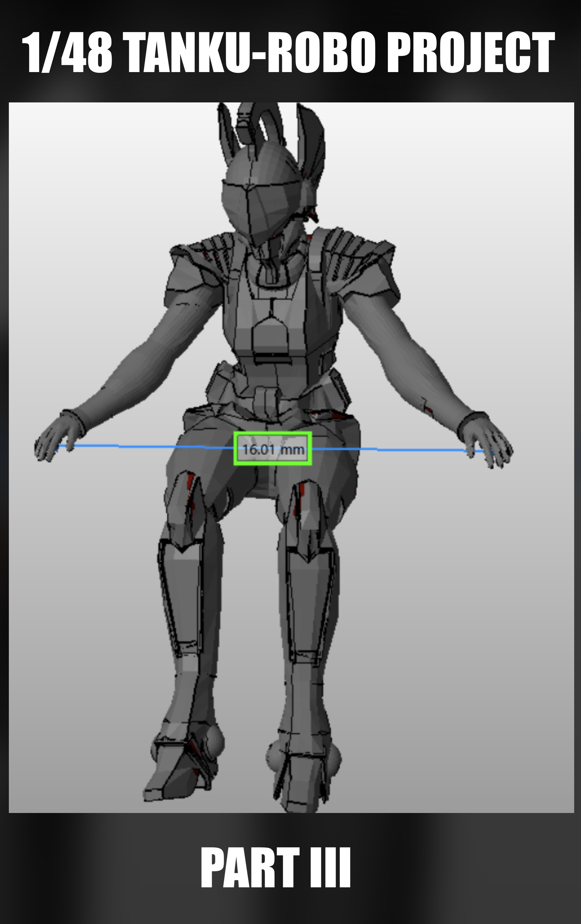Click the 16.01 mm measurement label
The width and height of the screenshot is (581, 924).
[x=273, y=449]
